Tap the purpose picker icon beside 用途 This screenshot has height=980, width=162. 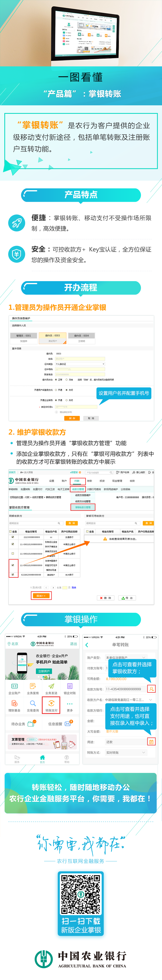[151, 741]
